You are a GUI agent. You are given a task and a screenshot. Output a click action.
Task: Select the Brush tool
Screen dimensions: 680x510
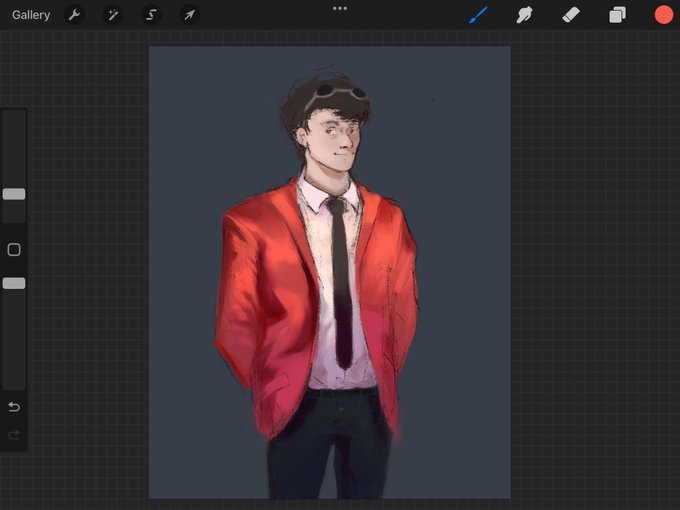click(478, 15)
